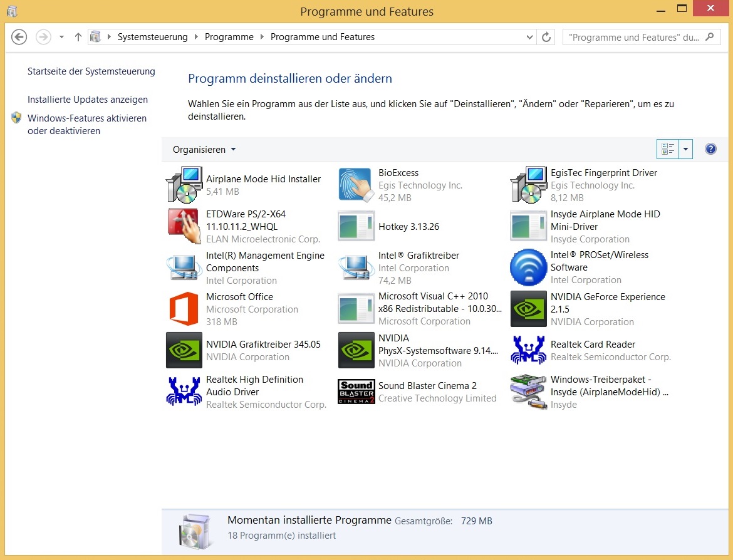Click the BioExcess fingerprint icon
This screenshot has width=733, height=560.
point(356,185)
